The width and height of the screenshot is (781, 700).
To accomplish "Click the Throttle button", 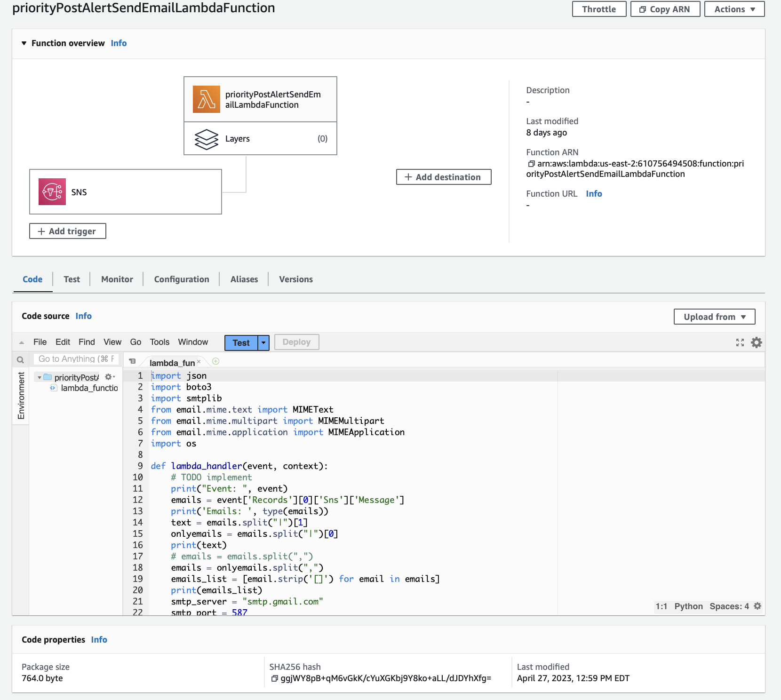I will click(x=599, y=8).
